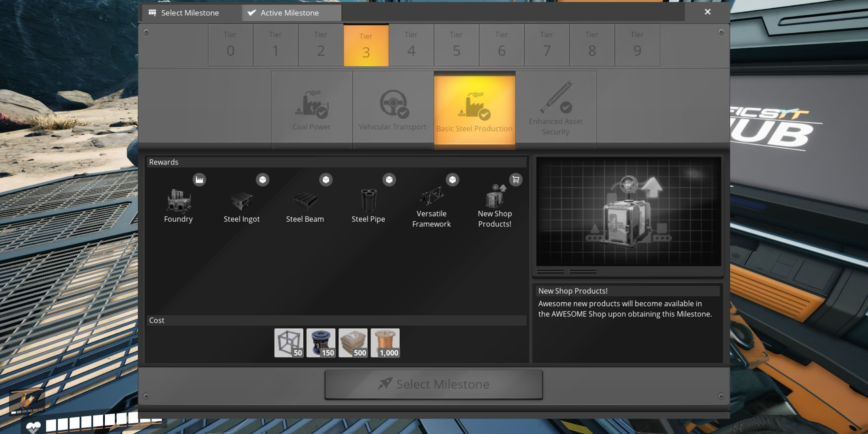Close the milestone selection window

[707, 11]
